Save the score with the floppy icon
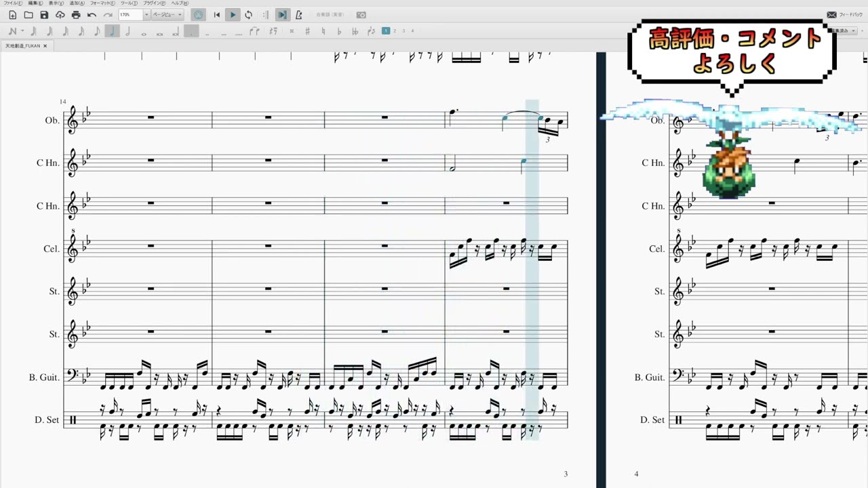The width and height of the screenshot is (868, 488). coord(44,15)
